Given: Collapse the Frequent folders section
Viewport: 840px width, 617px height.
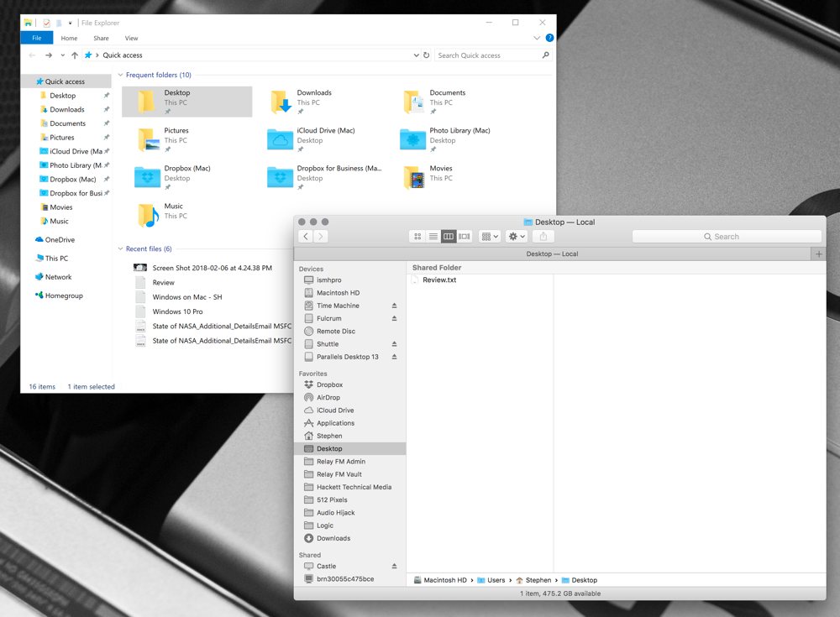Looking at the screenshot, I should click(x=120, y=76).
